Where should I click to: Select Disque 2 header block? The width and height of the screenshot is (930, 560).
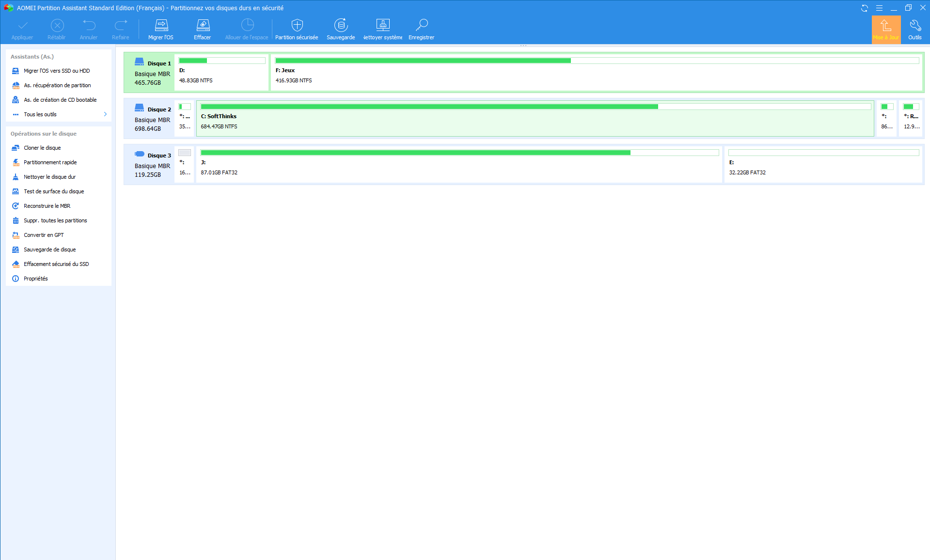click(x=149, y=119)
